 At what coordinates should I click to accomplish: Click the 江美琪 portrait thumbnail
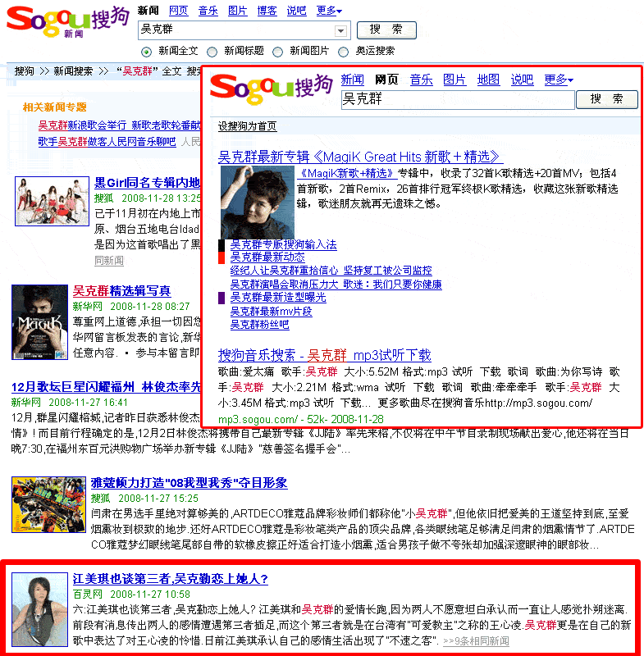(x=39, y=609)
